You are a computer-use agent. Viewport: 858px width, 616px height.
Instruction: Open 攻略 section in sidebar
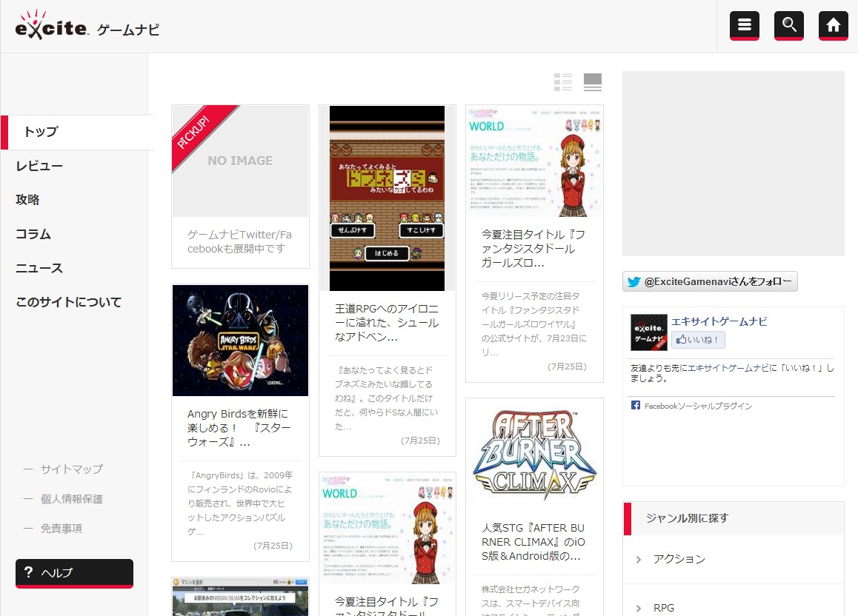(27, 200)
